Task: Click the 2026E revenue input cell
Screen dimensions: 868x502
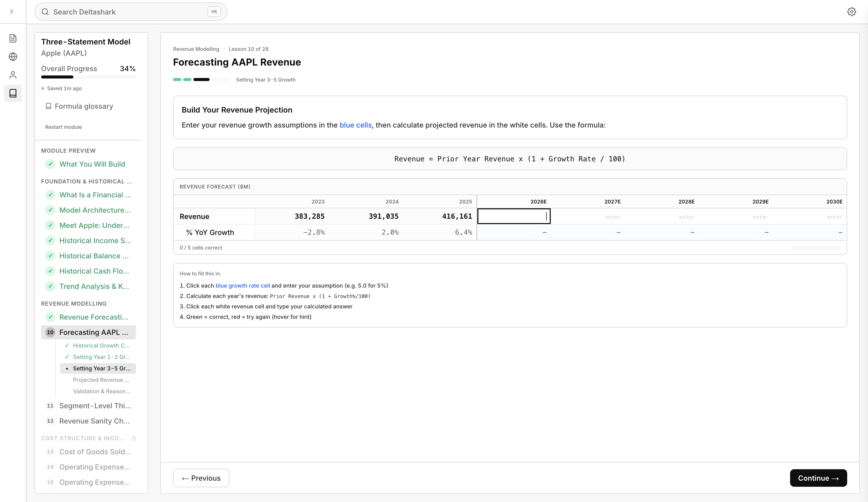Action: pyautogui.click(x=514, y=216)
